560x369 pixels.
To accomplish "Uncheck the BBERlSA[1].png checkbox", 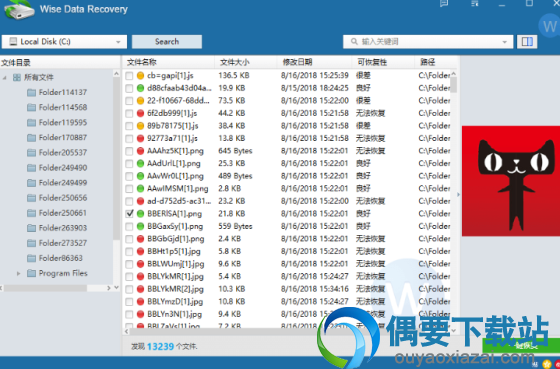I will click(129, 214).
